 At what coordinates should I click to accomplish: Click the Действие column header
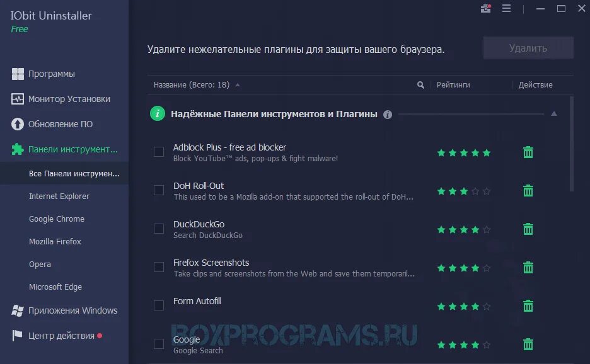click(535, 85)
